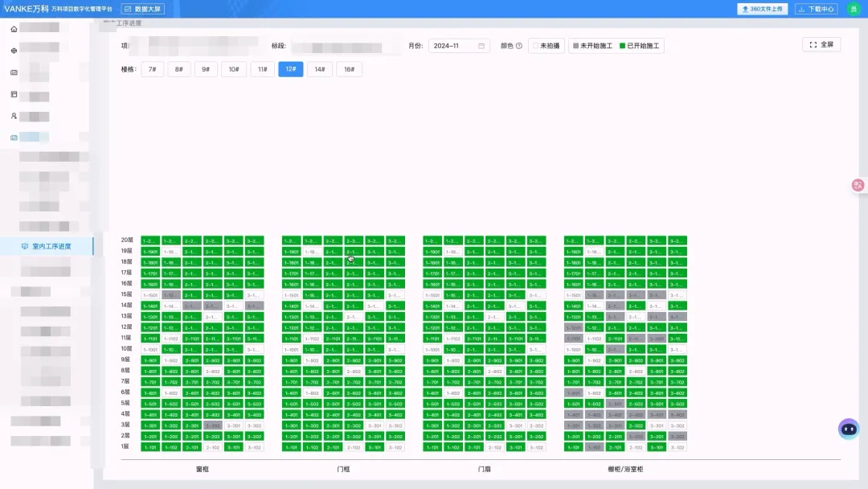
Task: Open 室内工序进度 in the sidebar menu
Action: pos(51,246)
